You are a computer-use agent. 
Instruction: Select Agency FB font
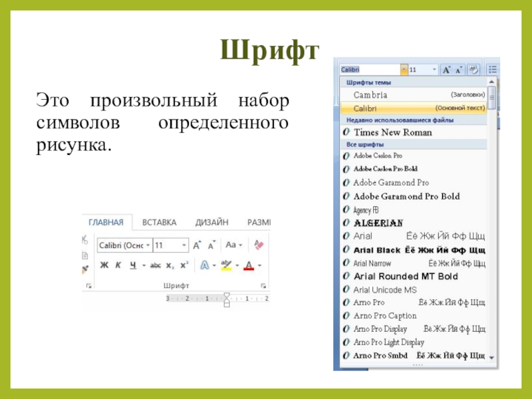point(414,209)
